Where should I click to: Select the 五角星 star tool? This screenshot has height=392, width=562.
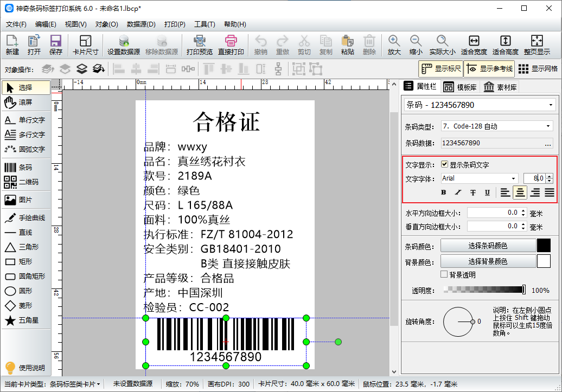click(26, 320)
